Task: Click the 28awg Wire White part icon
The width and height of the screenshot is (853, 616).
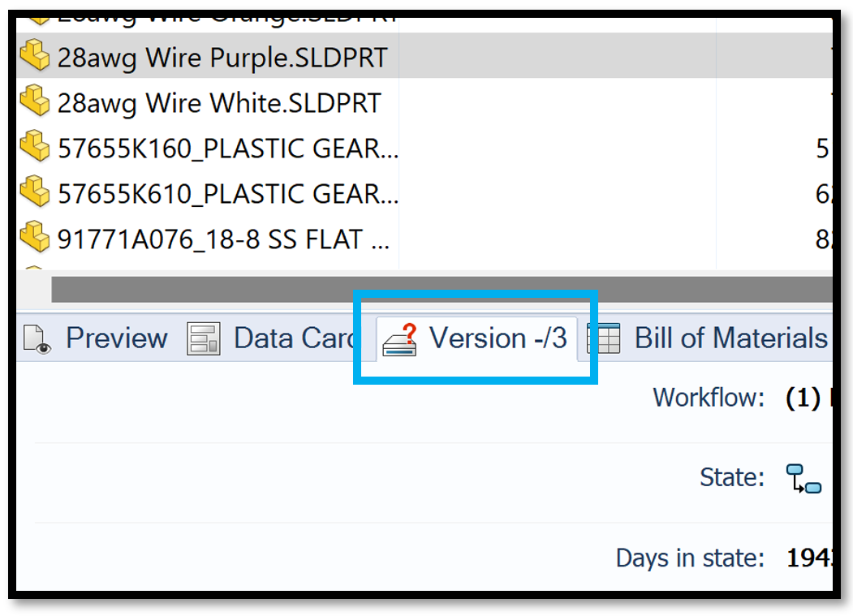Action: 35,102
